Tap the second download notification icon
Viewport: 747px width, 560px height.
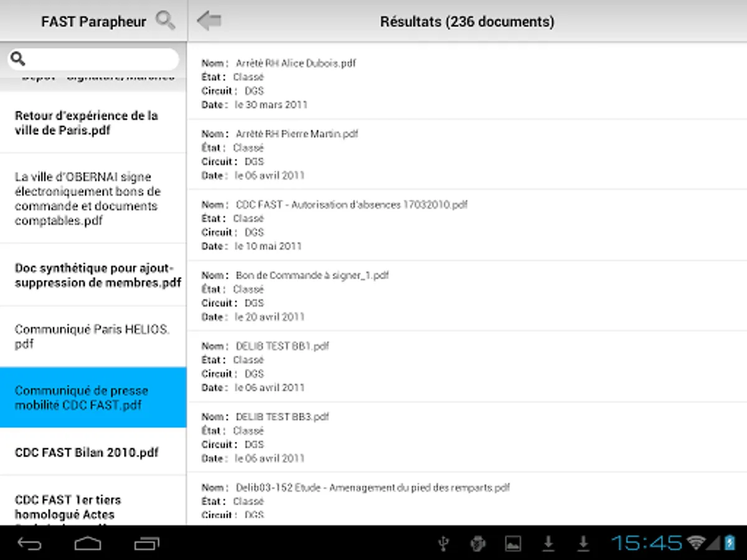tap(583, 544)
